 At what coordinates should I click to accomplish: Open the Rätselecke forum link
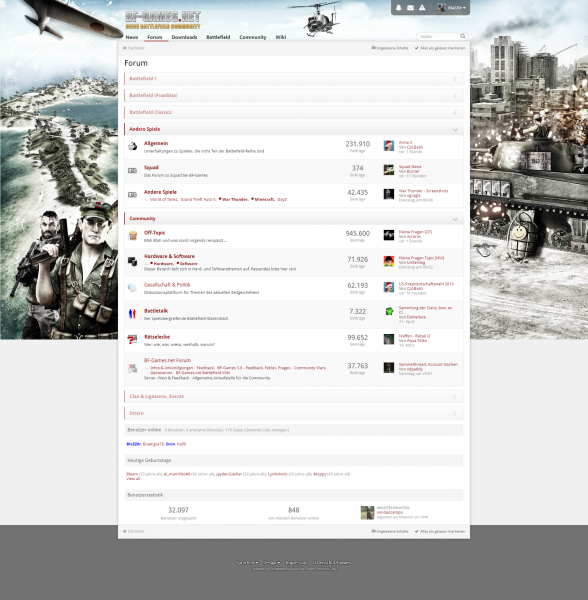point(157,337)
